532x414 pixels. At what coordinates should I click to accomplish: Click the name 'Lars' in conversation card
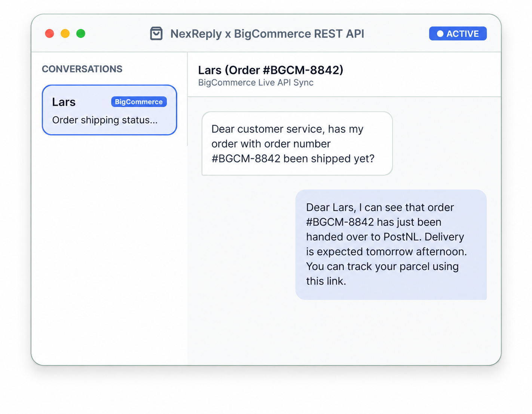pyautogui.click(x=64, y=102)
